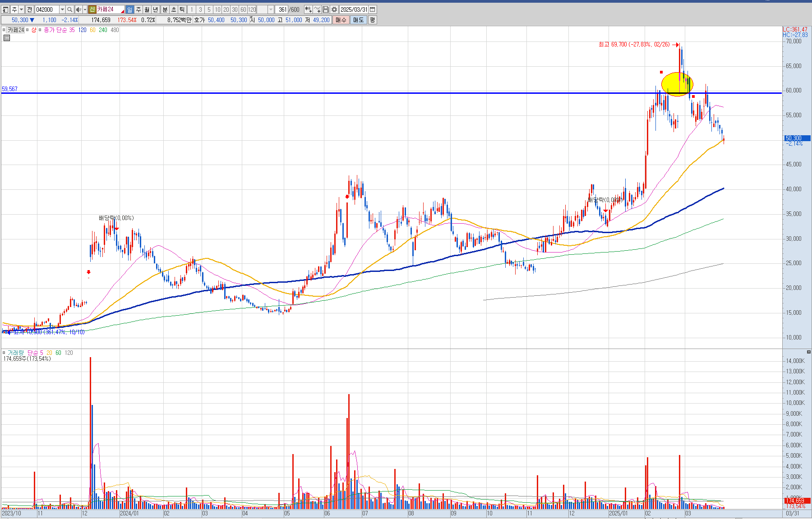This screenshot has height=519, width=812.
Task: Click the magenta 35 moving-average label
Action: pyautogui.click(x=72, y=30)
